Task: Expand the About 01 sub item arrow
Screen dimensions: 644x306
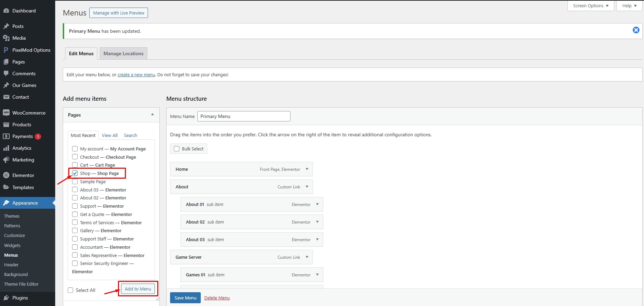Action: click(317, 204)
